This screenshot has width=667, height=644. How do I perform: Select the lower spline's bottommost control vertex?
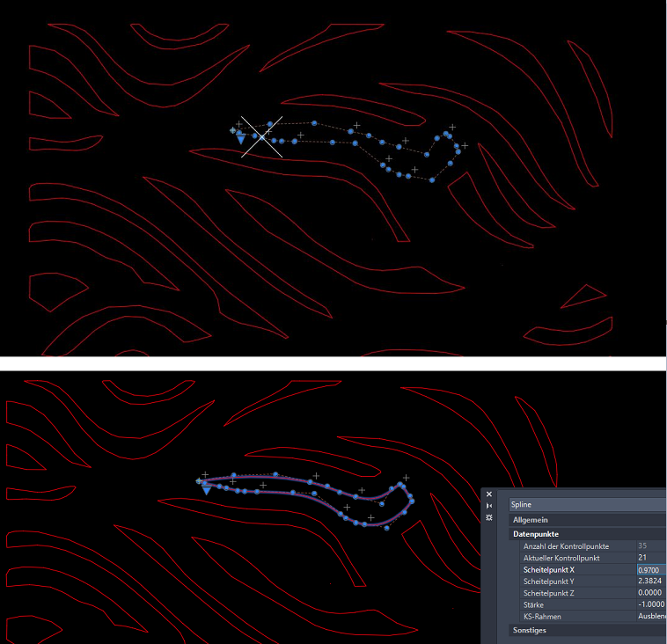[386, 528]
